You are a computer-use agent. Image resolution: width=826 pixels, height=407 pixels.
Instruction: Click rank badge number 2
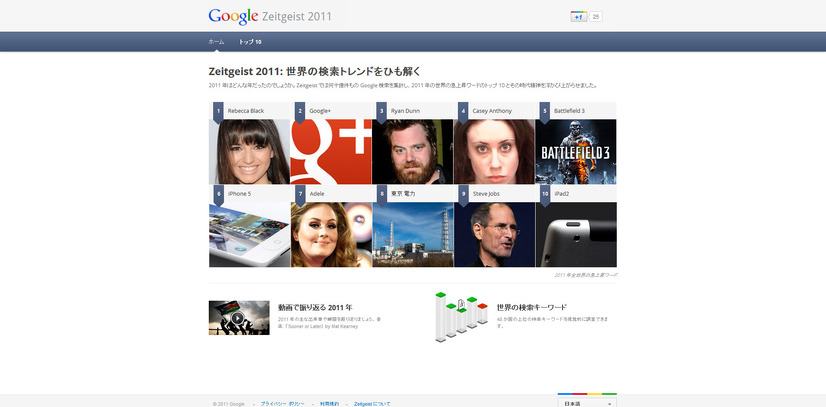tap(300, 113)
